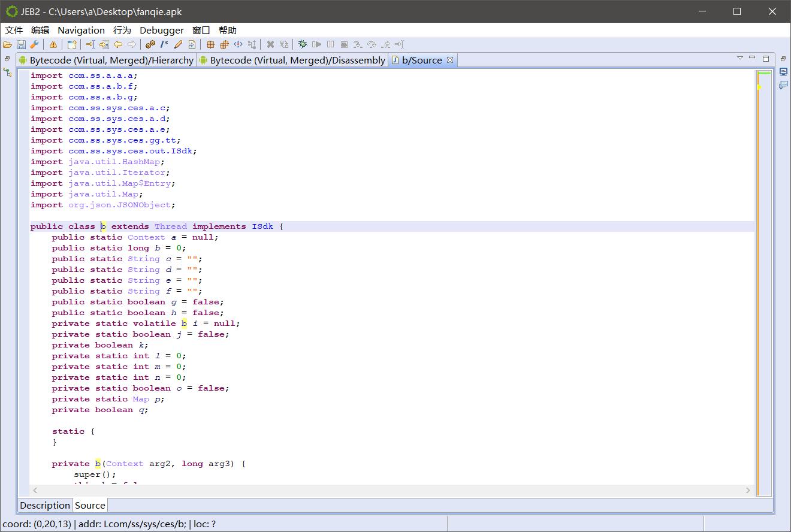This screenshot has height=532, width=791.
Task: Restore the left minimized panel
Action: tap(7, 59)
